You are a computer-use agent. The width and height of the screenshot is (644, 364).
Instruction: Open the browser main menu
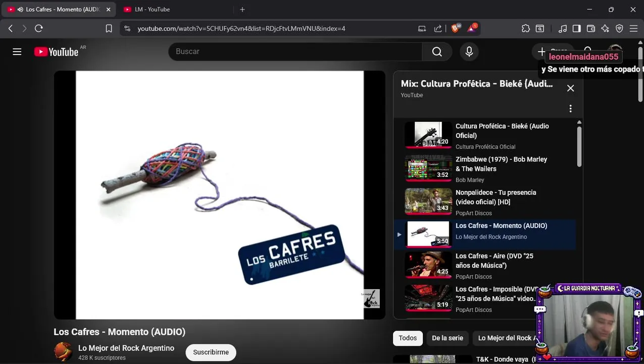tap(634, 29)
